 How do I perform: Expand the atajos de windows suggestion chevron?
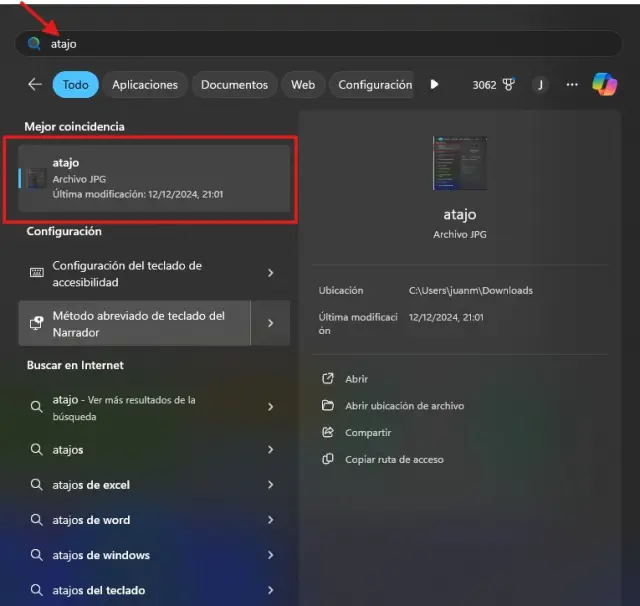(x=271, y=555)
